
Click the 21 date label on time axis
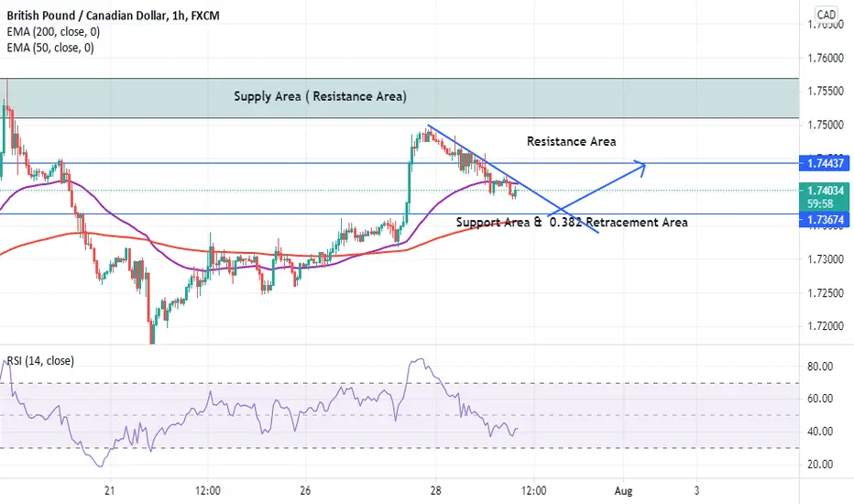(x=109, y=490)
